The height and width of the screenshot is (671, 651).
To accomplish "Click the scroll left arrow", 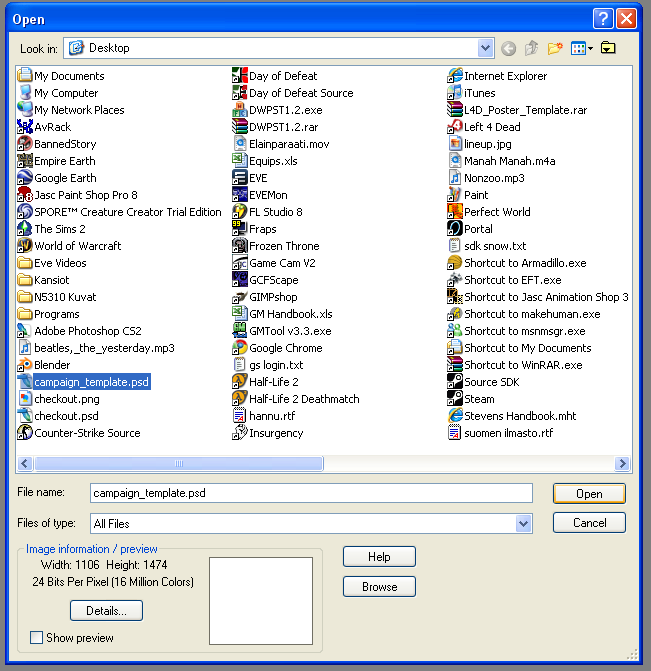I will [x=25, y=463].
